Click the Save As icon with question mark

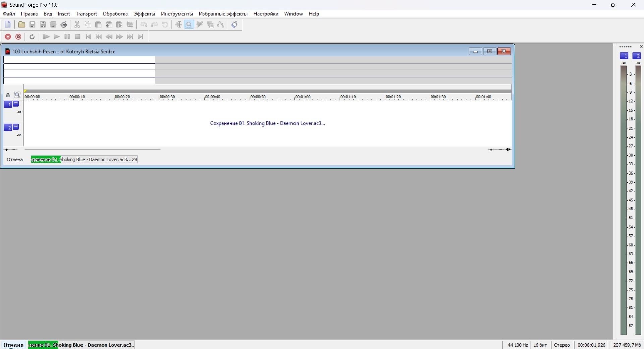coord(43,24)
